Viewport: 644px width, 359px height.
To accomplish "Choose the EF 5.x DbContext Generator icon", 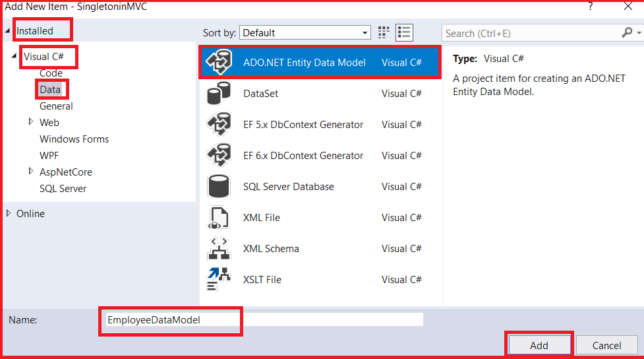I will coord(219,124).
